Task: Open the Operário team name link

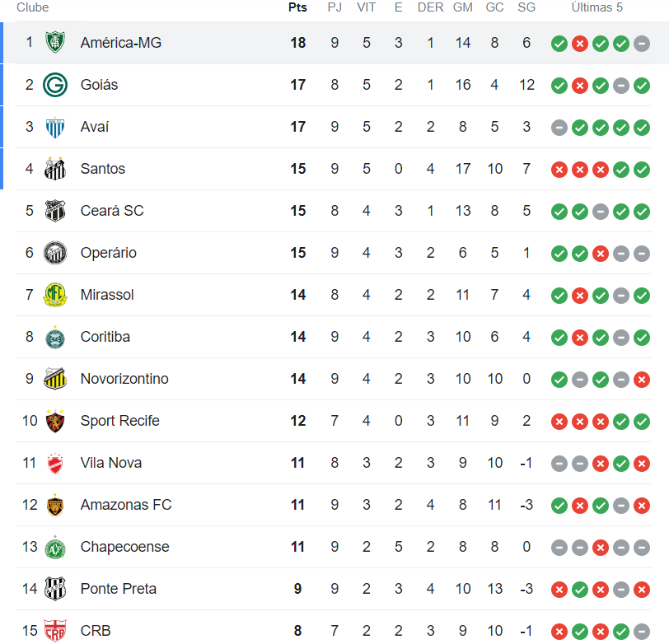Action: pyautogui.click(x=109, y=253)
